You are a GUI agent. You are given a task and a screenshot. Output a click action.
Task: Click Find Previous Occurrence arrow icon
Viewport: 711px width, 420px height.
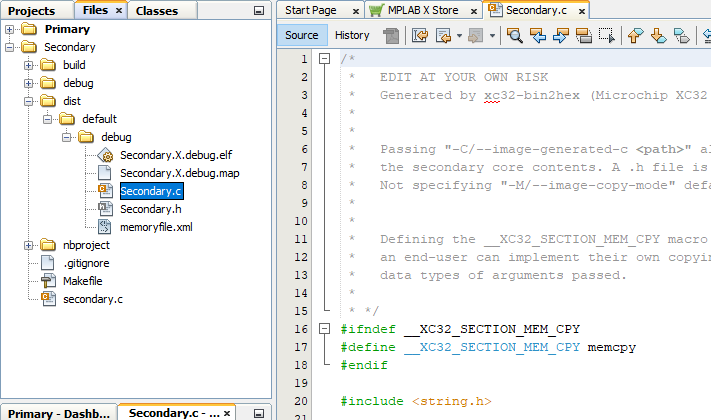click(537, 36)
